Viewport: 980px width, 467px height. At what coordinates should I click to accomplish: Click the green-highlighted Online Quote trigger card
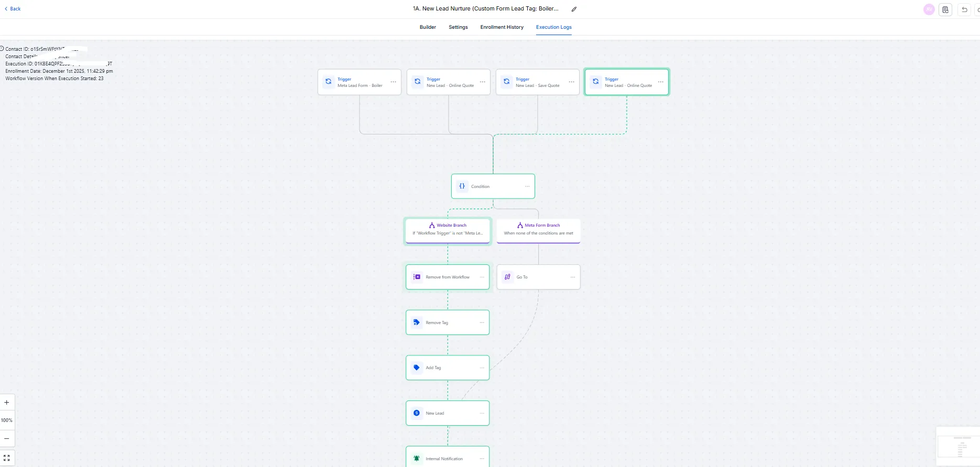(627, 82)
